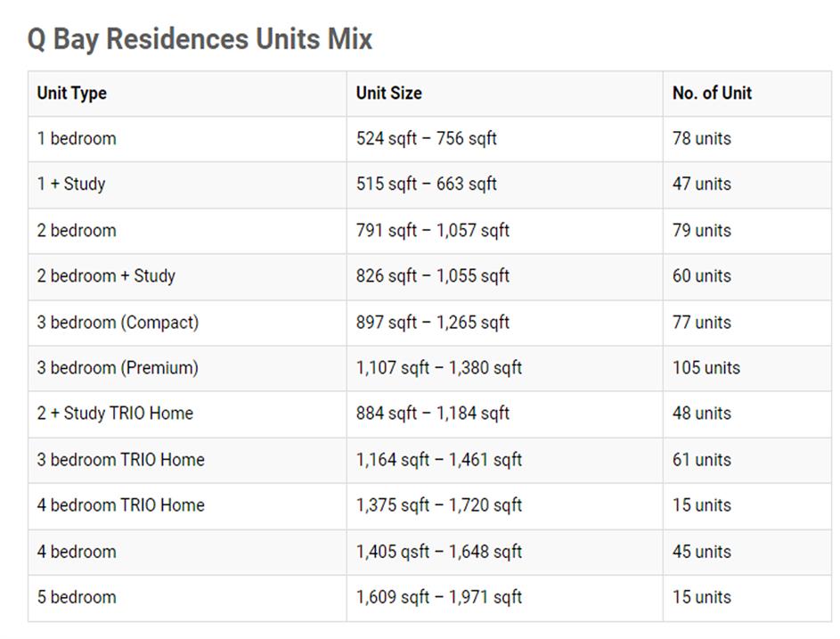Image resolution: width=840 pixels, height=639 pixels.
Task: Click the Unit Size column header
Action: [x=389, y=93]
